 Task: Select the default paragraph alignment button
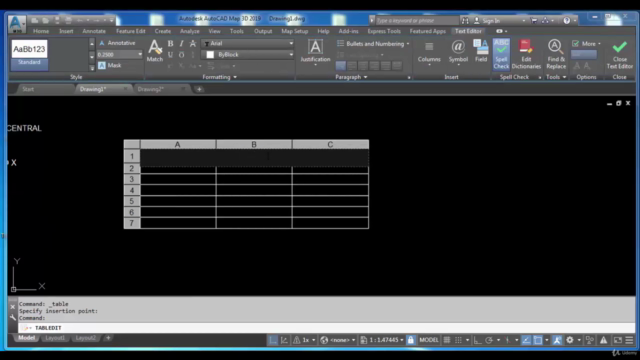340,66
